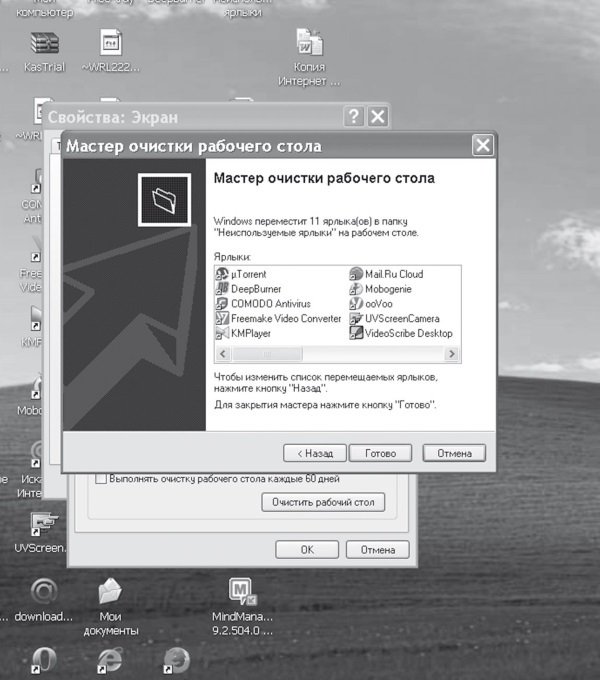Enable desktop cleanup every 60 days checkbox
This screenshot has height=680, width=600.
point(101,479)
